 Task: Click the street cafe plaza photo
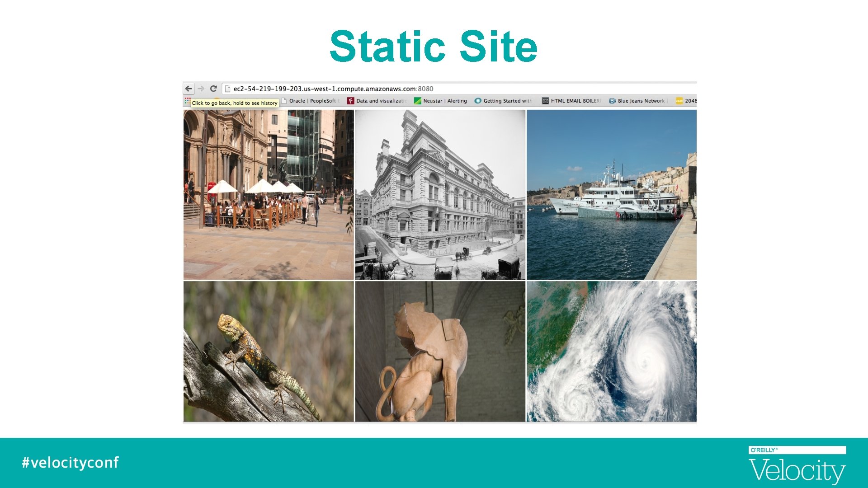point(269,195)
